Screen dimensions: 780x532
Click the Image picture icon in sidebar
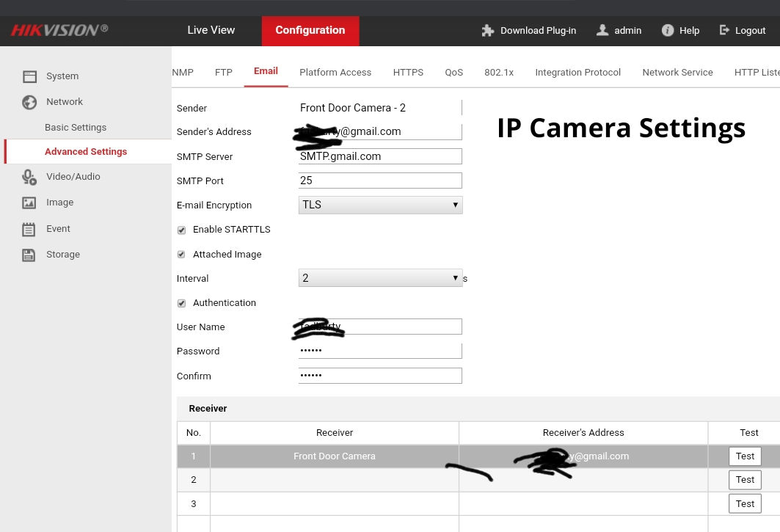tap(29, 203)
